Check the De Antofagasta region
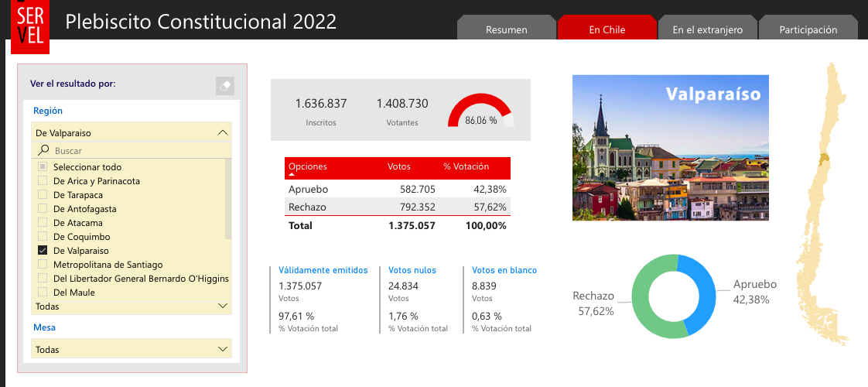This screenshot has width=868, height=387. click(x=43, y=209)
